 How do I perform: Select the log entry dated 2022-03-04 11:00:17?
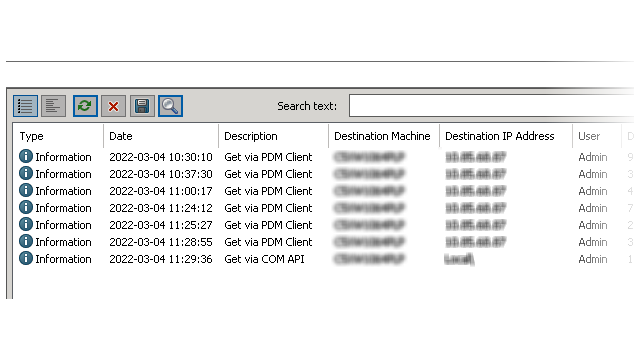pyautogui.click(x=322, y=191)
